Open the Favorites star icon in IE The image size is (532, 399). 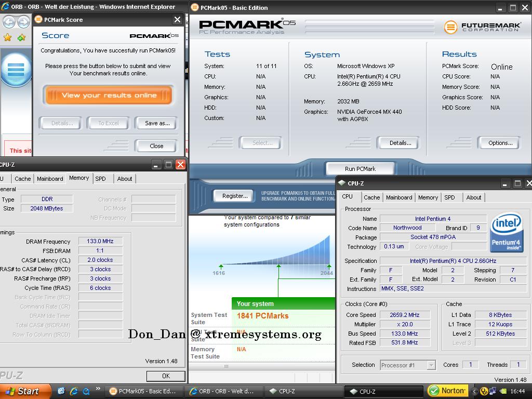pyautogui.click(x=7, y=37)
